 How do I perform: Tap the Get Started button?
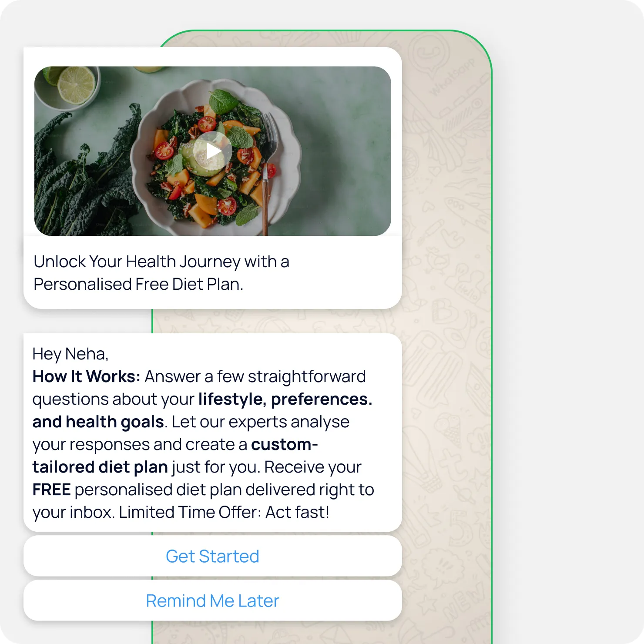click(212, 556)
